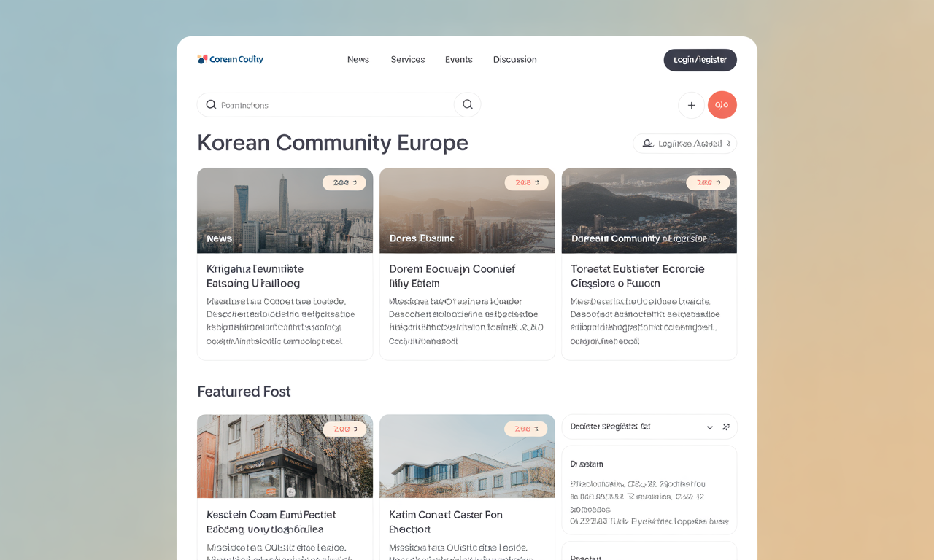Click the badge on storefront image
The height and width of the screenshot is (560, 934).
point(344,429)
